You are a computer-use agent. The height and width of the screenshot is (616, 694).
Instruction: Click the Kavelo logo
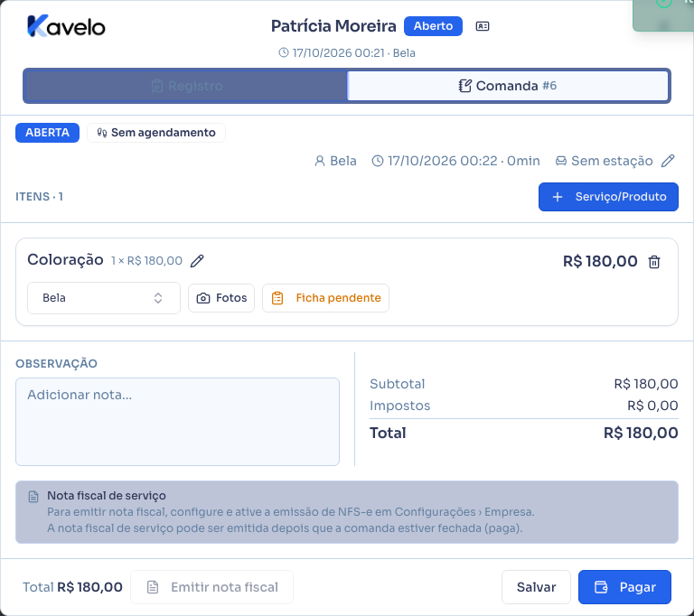[x=66, y=26]
